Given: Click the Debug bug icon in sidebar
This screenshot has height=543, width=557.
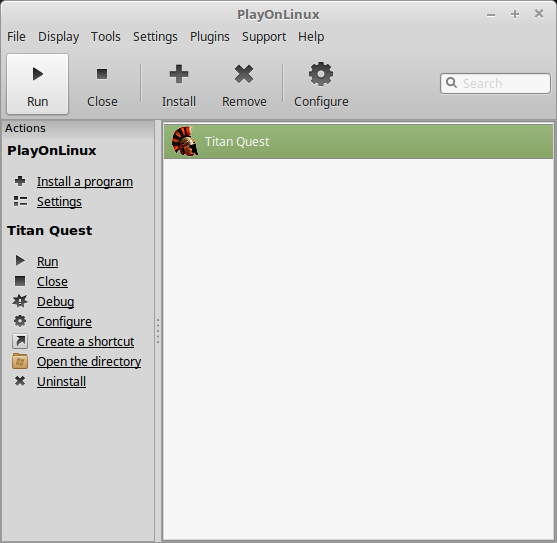Looking at the screenshot, I should click(20, 301).
